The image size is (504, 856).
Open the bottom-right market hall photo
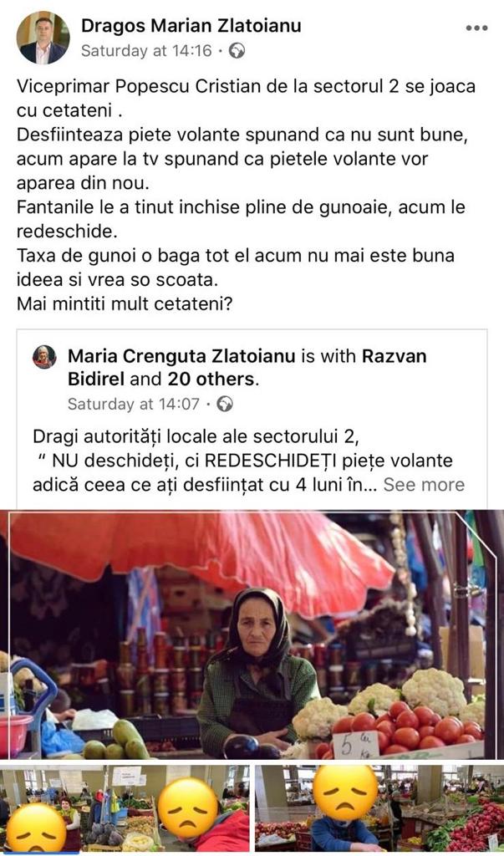pos(379,809)
